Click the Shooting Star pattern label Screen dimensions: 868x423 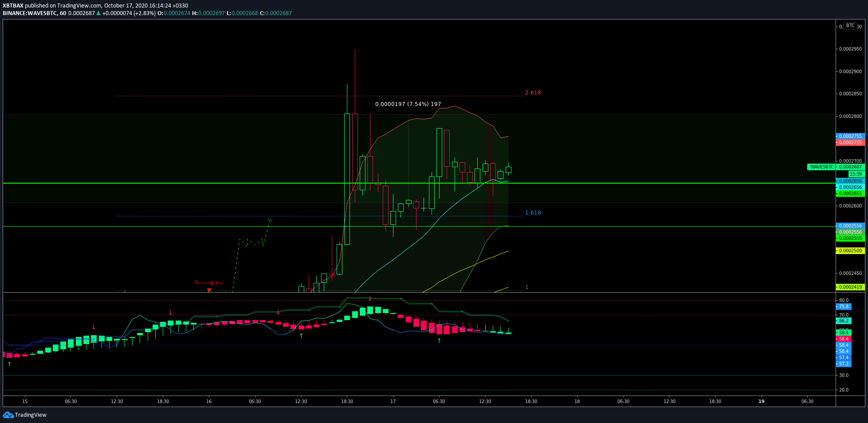pyautogui.click(x=209, y=282)
